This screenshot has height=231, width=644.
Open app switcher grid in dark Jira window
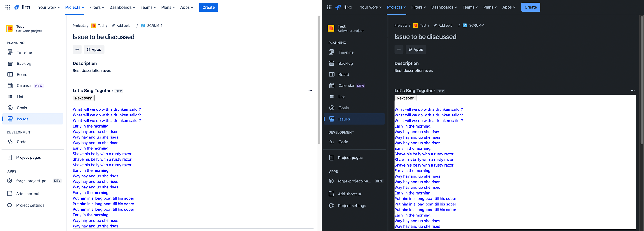tap(329, 7)
